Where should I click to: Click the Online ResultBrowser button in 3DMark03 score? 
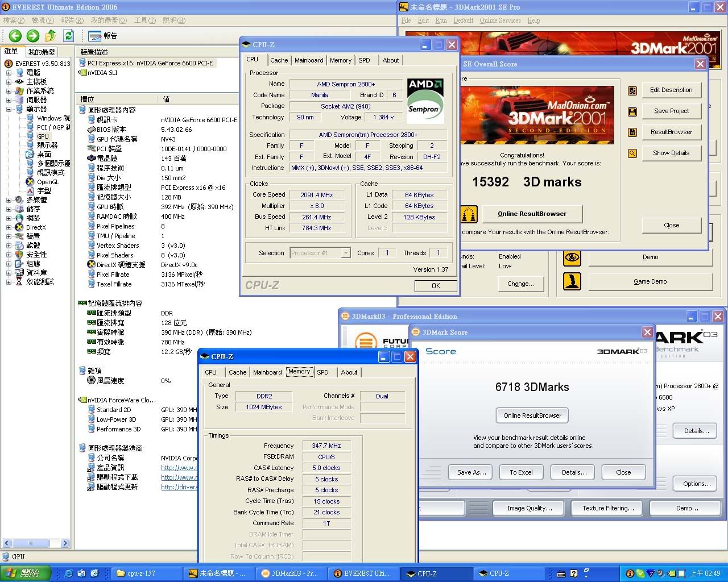(x=532, y=415)
